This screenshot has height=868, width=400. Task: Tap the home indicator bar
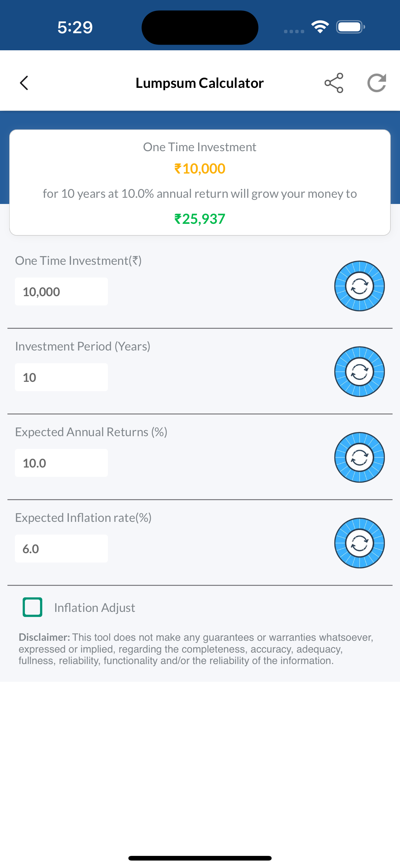point(200,858)
